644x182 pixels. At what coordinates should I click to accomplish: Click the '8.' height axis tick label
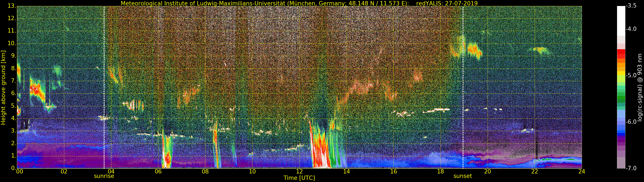point(13,68)
